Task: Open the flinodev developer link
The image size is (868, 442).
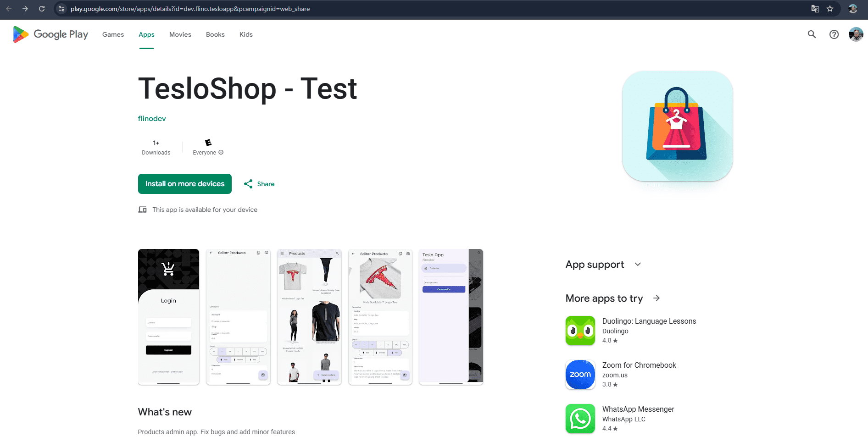Action: (x=152, y=118)
